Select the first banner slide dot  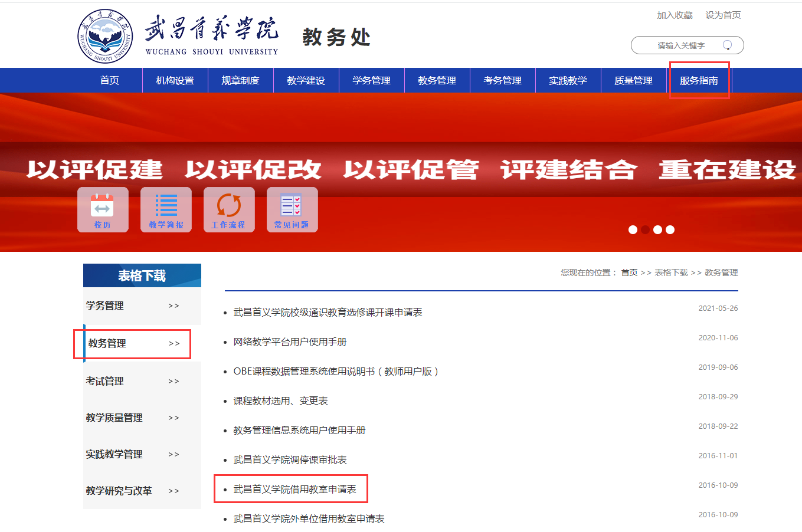coord(633,230)
